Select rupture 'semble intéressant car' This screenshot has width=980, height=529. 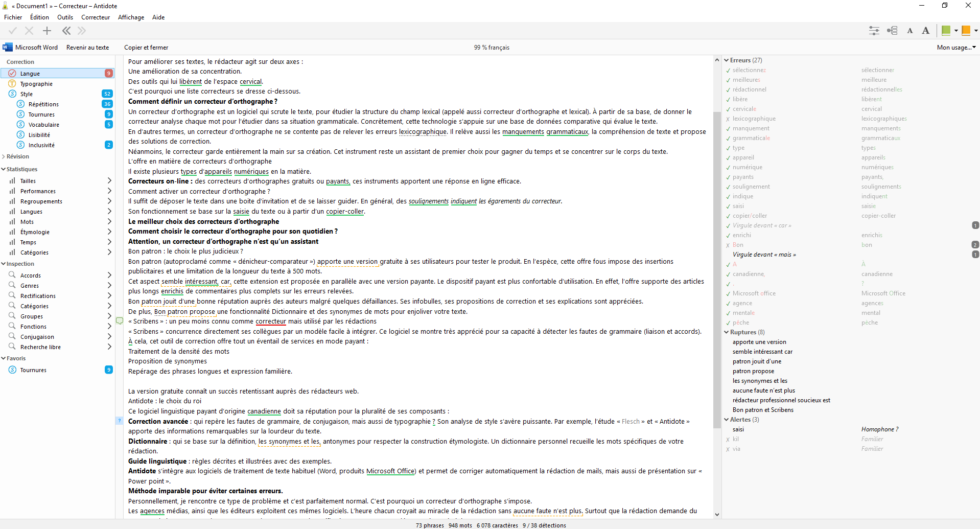pyautogui.click(x=762, y=351)
